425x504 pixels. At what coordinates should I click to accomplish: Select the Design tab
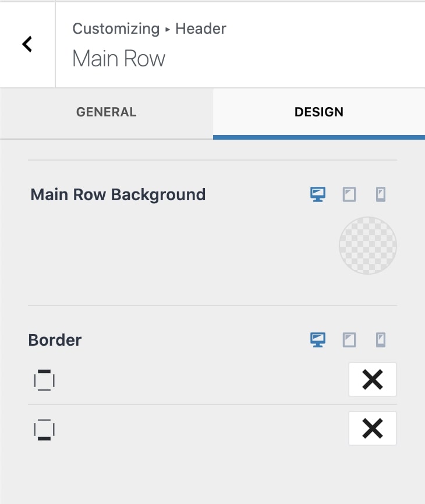(318, 112)
